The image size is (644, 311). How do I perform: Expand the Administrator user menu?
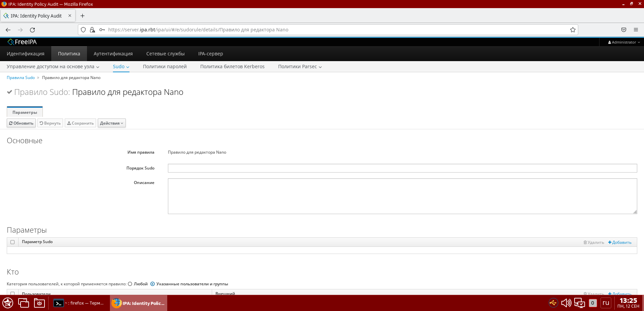coord(624,42)
